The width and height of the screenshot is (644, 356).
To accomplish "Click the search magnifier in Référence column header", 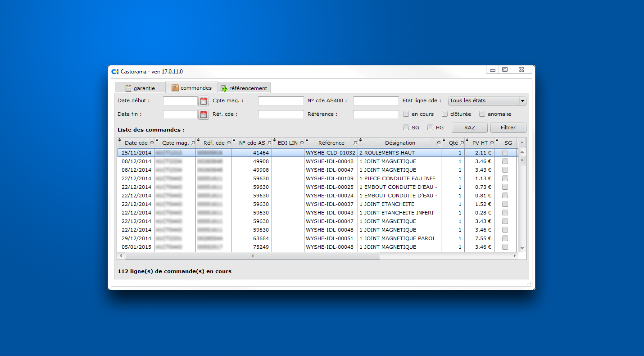I will pyautogui.click(x=355, y=143).
